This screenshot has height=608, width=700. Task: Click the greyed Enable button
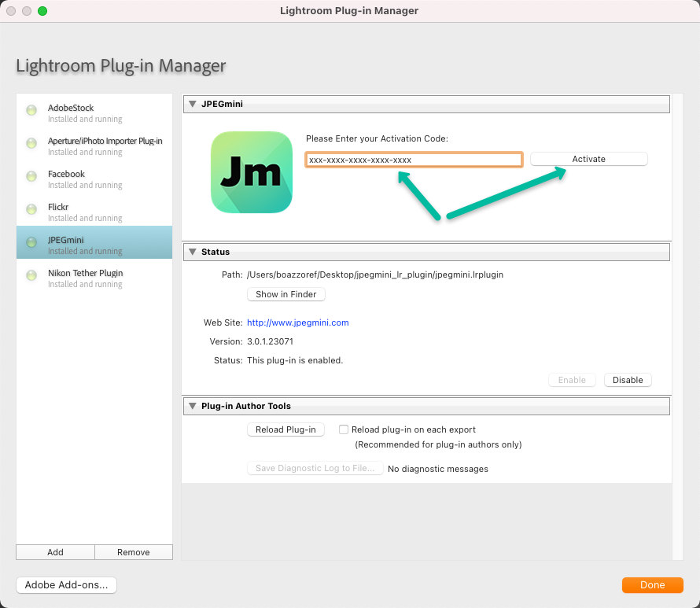572,380
